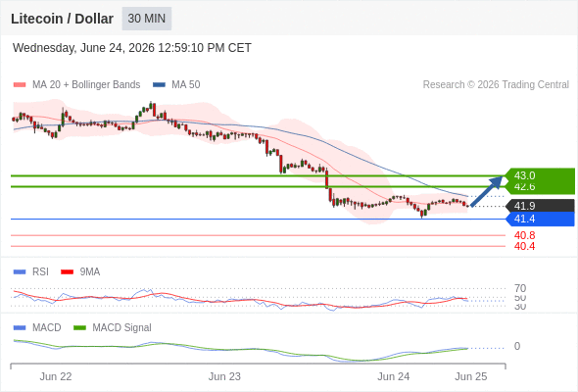
Task: Click the MA 50 blue legend swatch
Action: 159,85
